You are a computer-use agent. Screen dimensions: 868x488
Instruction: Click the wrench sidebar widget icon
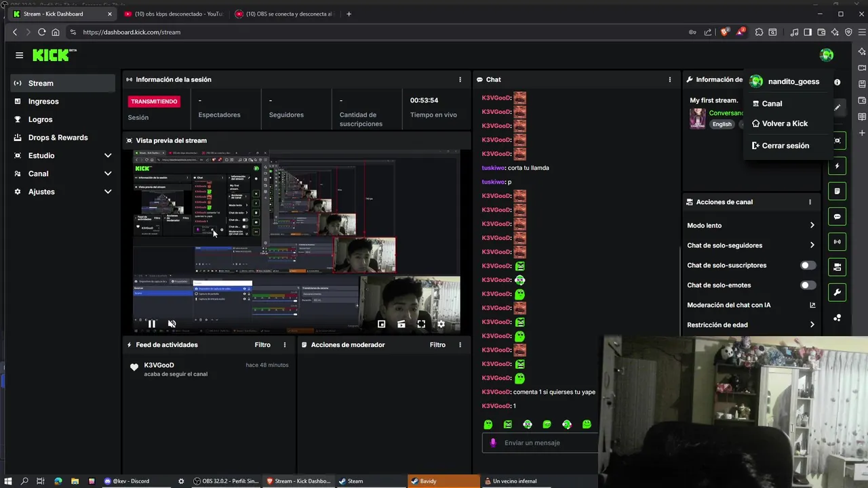point(837,293)
